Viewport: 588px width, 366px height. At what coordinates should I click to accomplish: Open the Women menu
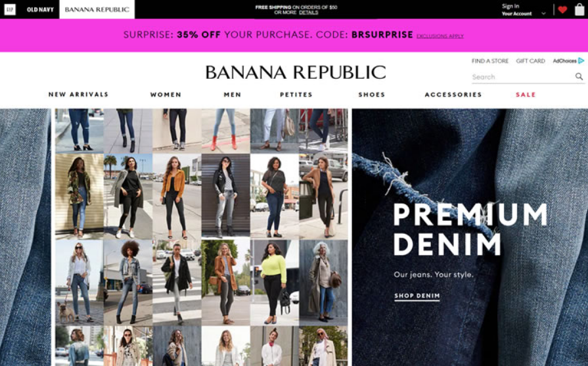pos(166,95)
